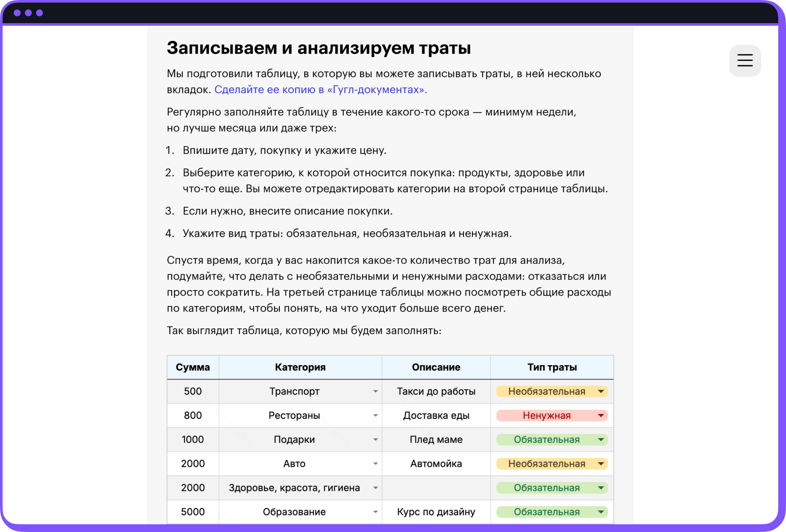Select the Курс по дизайну description cell
This screenshot has height=532, width=786.
pos(436,511)
